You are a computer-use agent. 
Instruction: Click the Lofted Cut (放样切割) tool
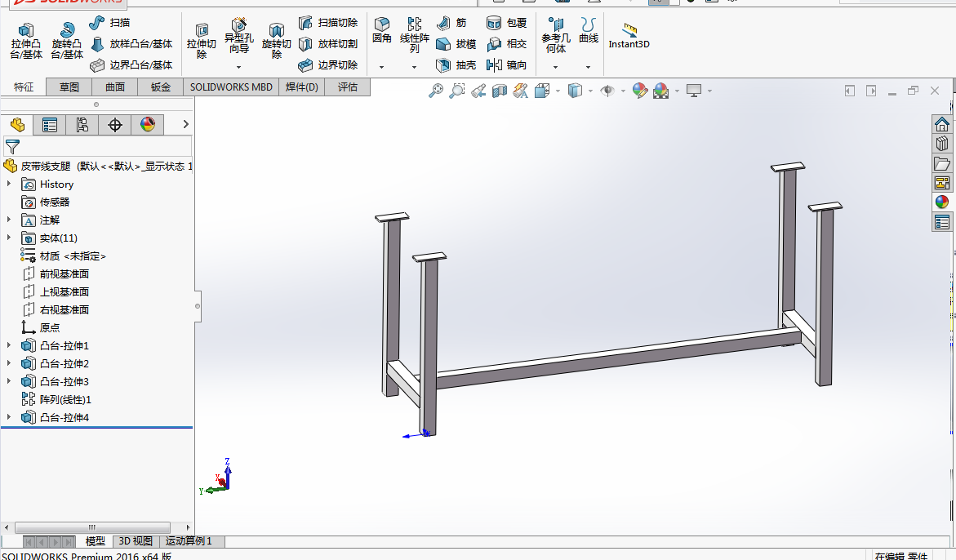pyautogui.click(x=328, y=44)
